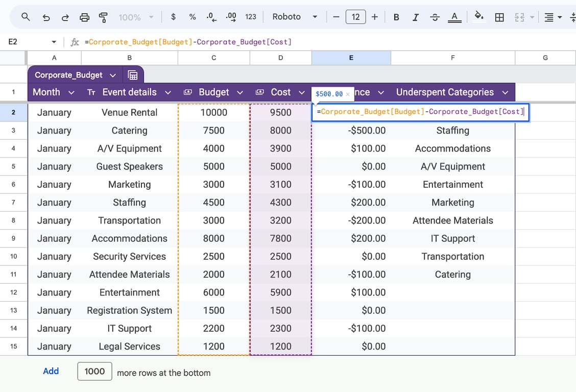Click the merge cells icon
Screen dimensions: 576x392
point(519,17)
